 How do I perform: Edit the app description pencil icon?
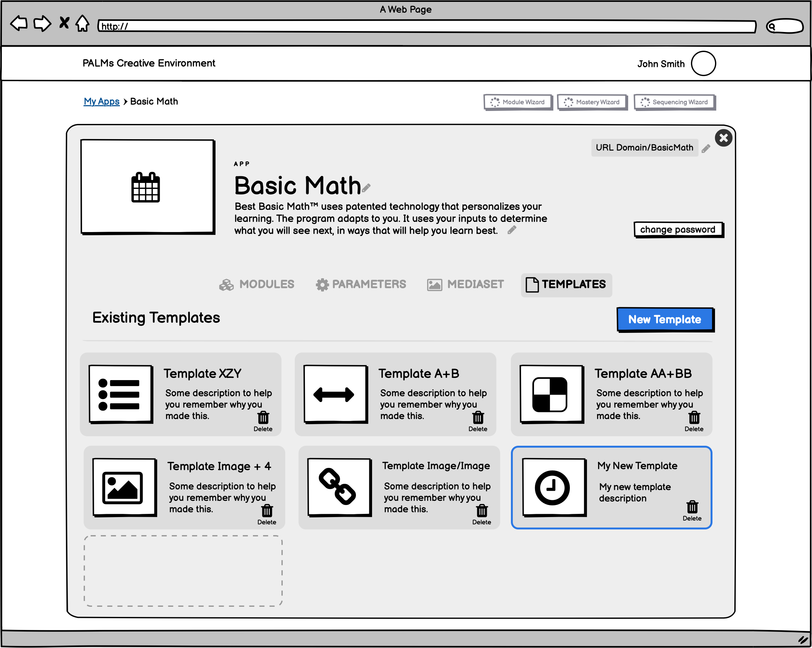[512, 230]
